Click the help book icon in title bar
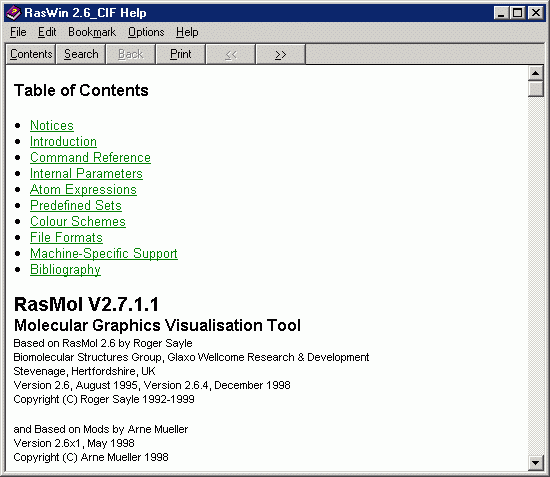This screenshot has width=550, height=477. 13,13
